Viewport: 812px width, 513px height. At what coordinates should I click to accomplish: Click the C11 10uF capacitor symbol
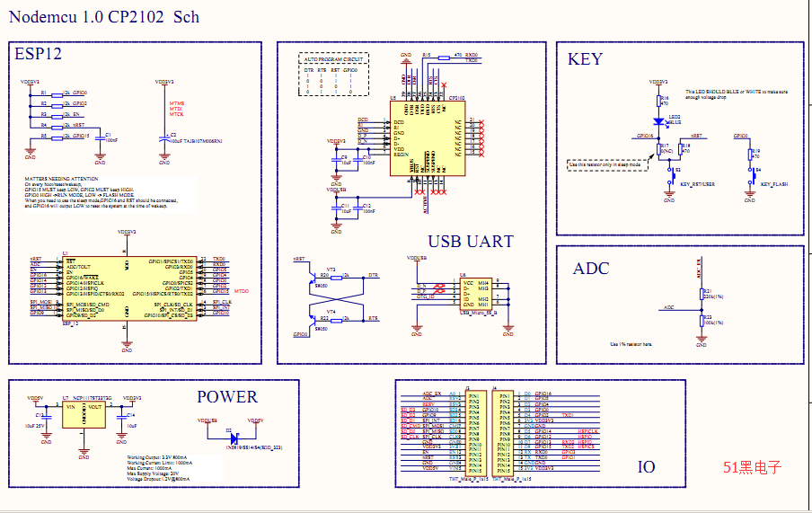click(337, 208)
